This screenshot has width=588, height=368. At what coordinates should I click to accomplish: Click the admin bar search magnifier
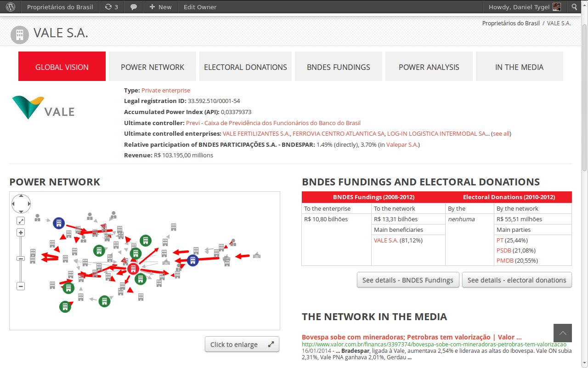coord(575,7)
